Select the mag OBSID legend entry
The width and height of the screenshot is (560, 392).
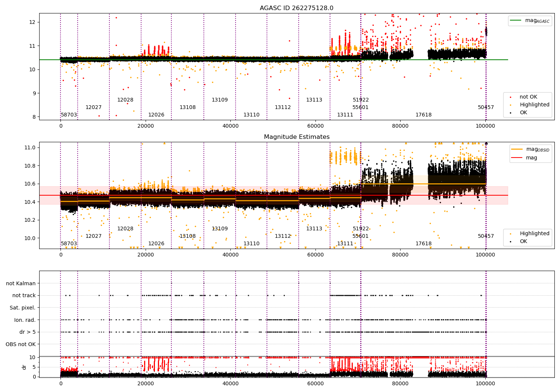click(531, 149)
